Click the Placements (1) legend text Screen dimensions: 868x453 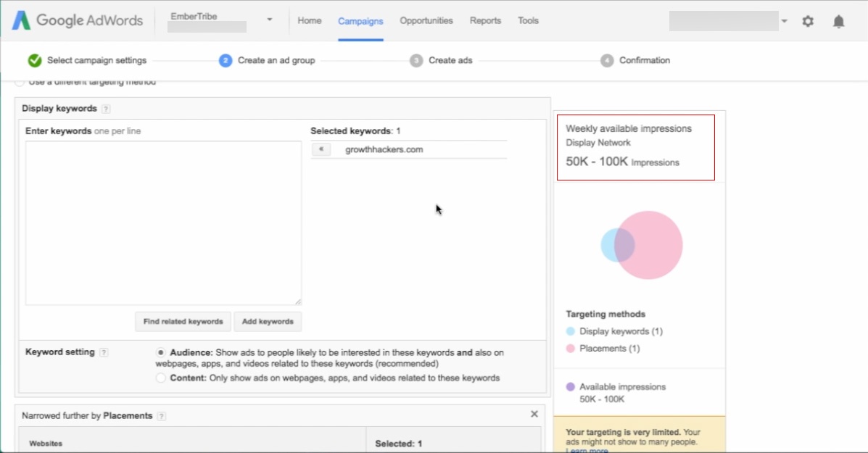pyautogui.click(x=609, y=349)
